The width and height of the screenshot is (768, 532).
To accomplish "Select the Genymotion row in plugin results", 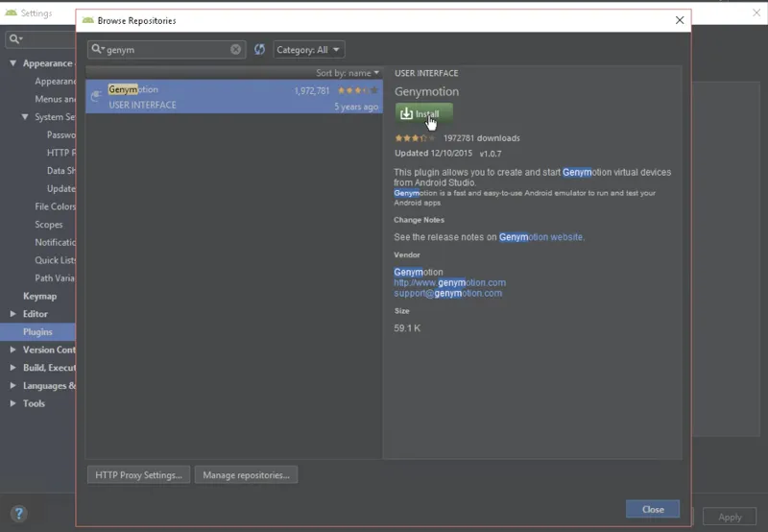I will pos(234,96).
